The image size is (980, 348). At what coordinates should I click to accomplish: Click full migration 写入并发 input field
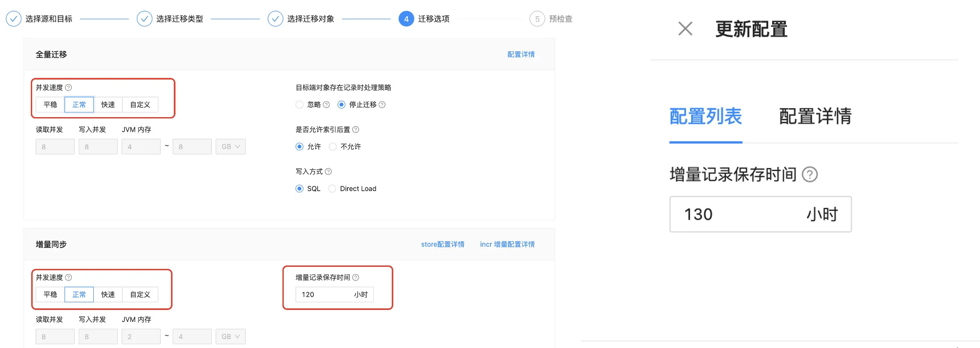coord(98,147)
